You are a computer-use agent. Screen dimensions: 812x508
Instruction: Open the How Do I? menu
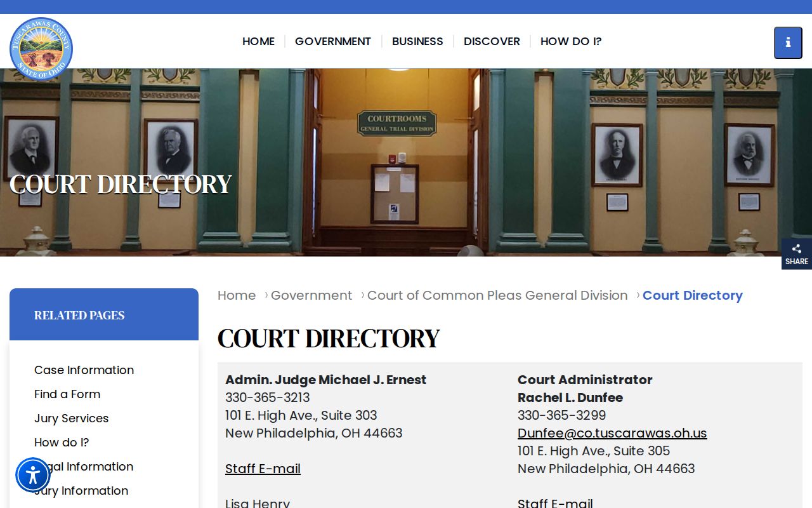(571, 41)
